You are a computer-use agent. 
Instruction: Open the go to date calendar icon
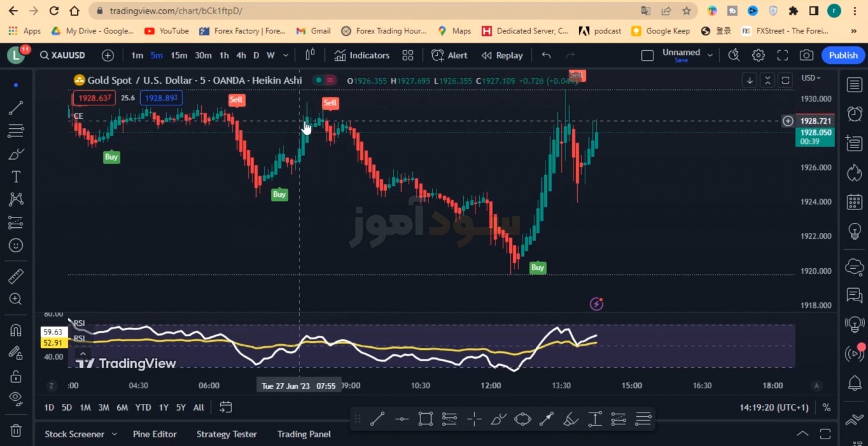click(226, 407)
